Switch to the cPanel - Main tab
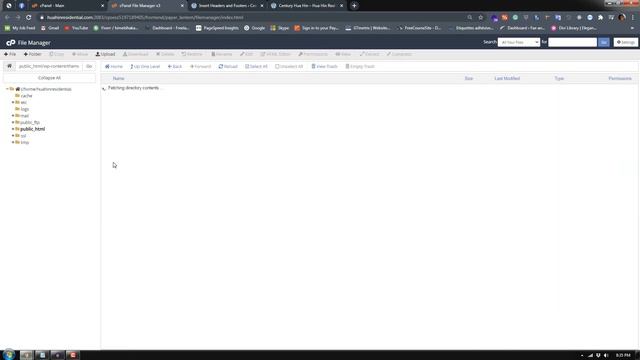640x360 pixels. tap(67, 6)
